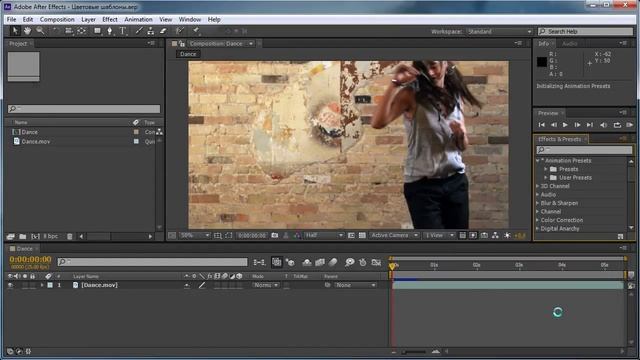Toggle Draft 3D in timeline
This screenshot has width=640, height=360.
point(290,262)
